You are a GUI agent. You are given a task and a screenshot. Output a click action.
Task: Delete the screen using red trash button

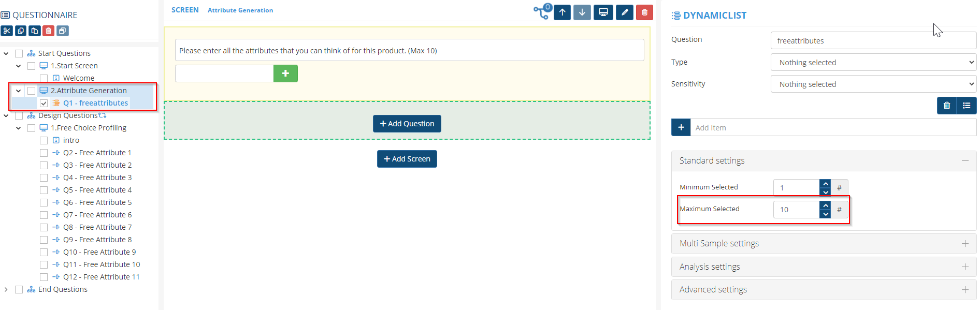pyautogui.click(x=644, y=12)
